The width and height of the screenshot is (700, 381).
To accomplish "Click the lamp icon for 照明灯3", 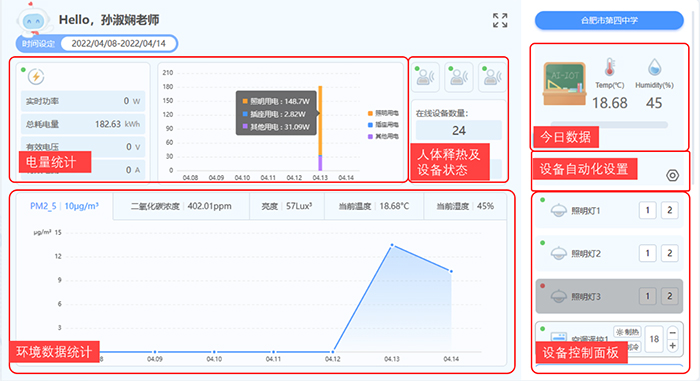I will pos(558,296).
